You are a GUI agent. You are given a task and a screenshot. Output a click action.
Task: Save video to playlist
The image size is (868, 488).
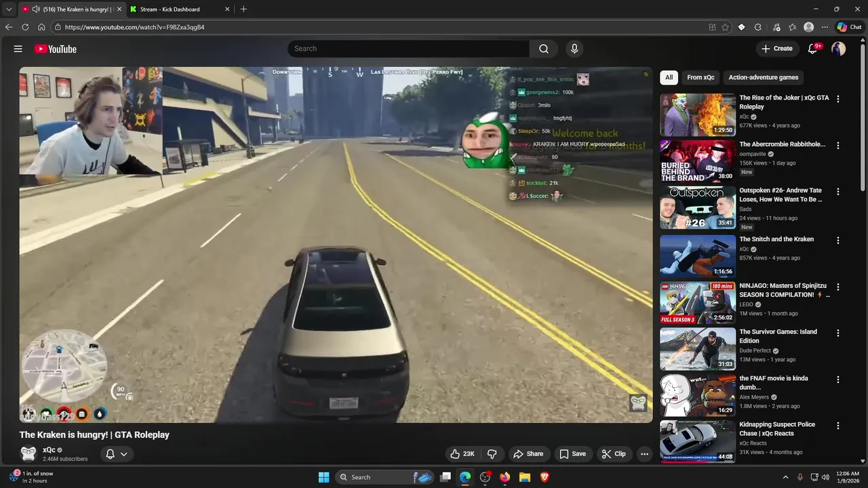tap(572, 454)
